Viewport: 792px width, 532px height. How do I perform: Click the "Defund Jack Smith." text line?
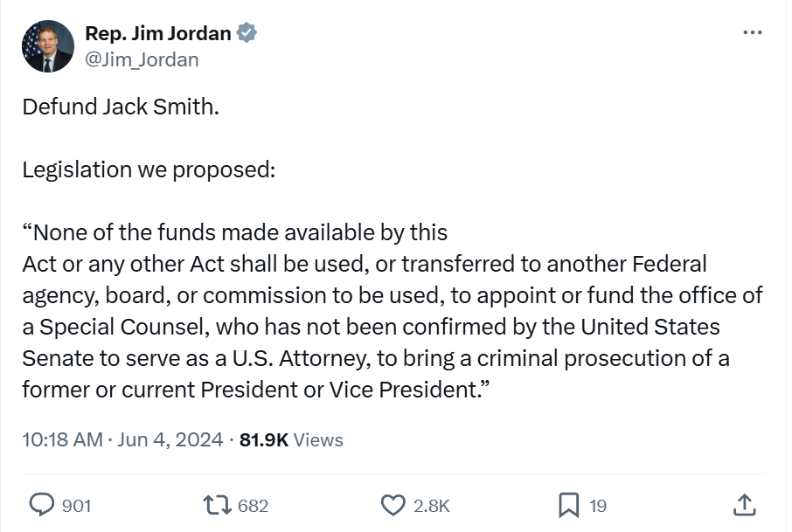121,107
